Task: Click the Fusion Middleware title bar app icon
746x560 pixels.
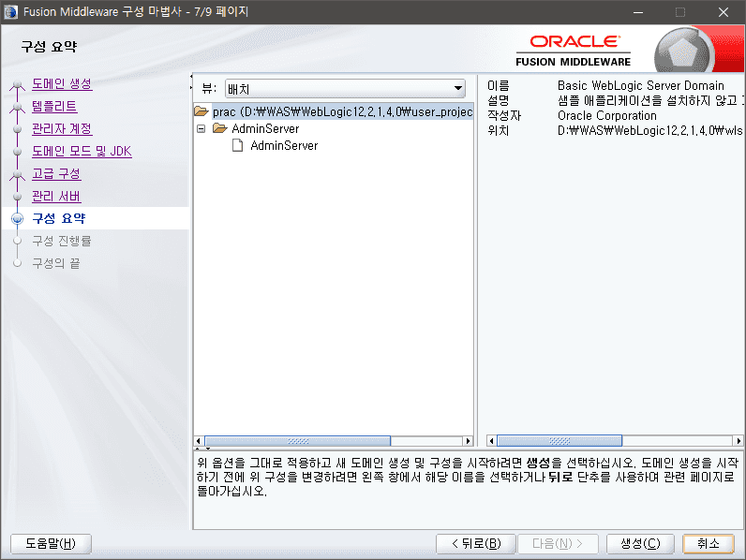Action: pos(10,12)
